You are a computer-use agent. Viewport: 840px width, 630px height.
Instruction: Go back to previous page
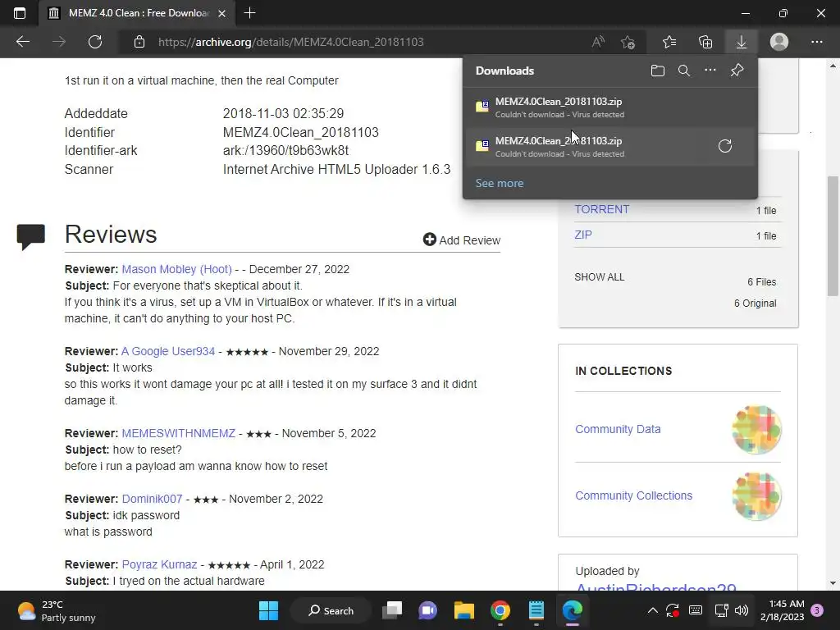click(22, 42)
